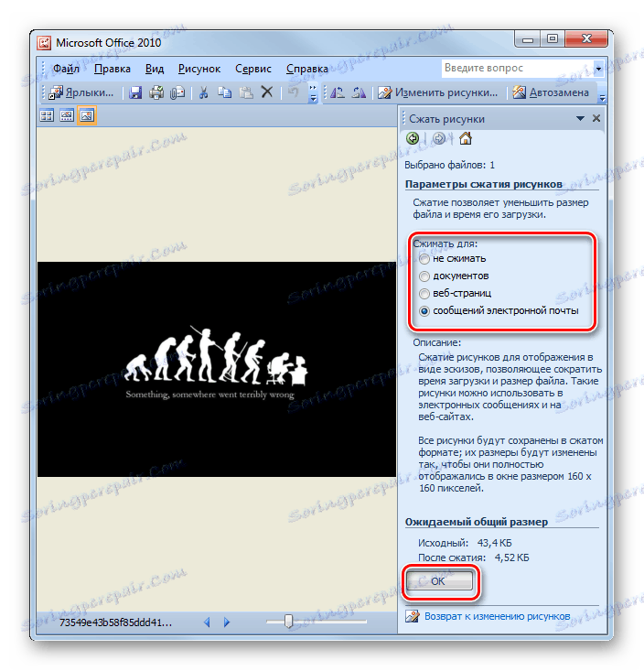Click the file name 73549e43b58f85ddd41...

click(x=115, y=622)
